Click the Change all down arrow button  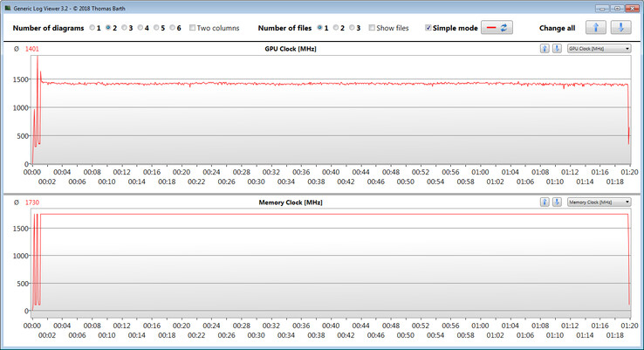click(621, 28)
